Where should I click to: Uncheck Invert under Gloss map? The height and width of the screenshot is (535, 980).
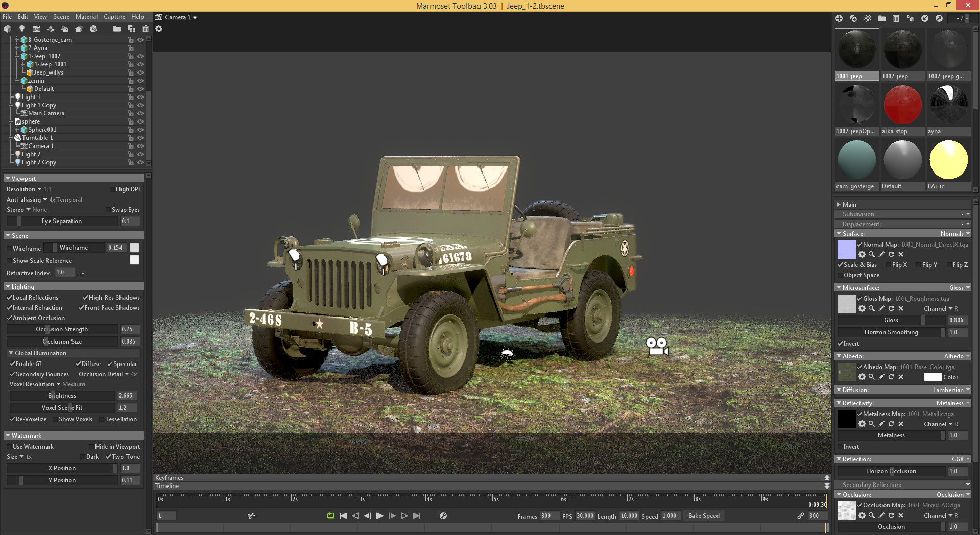(841, 344)
